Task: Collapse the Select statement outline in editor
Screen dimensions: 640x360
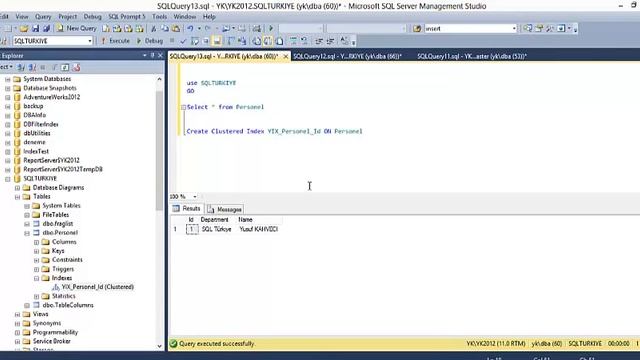Action: (x=183, y=107)
